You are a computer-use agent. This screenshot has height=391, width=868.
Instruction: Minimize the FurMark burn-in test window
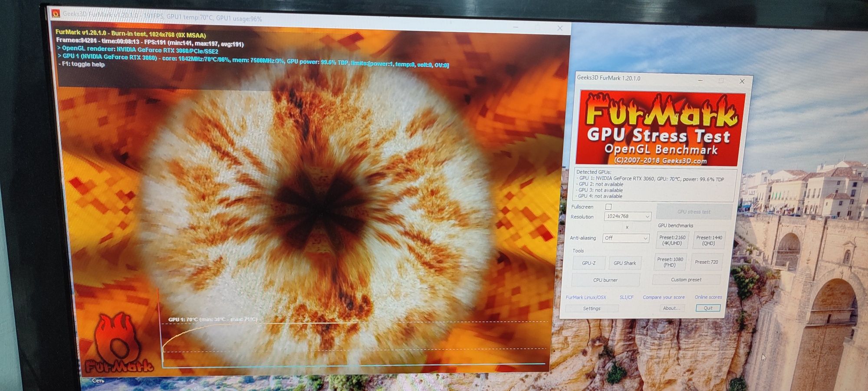516,27
